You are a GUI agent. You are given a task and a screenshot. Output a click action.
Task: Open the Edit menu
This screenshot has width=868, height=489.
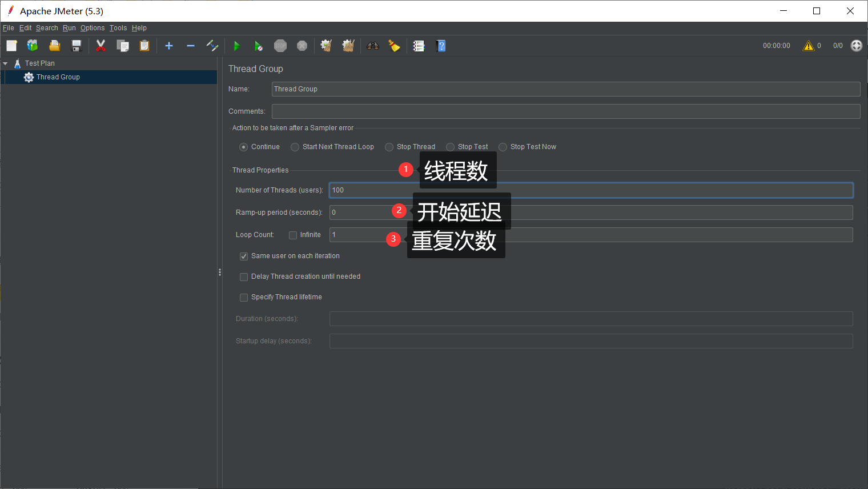coord(26,28)
